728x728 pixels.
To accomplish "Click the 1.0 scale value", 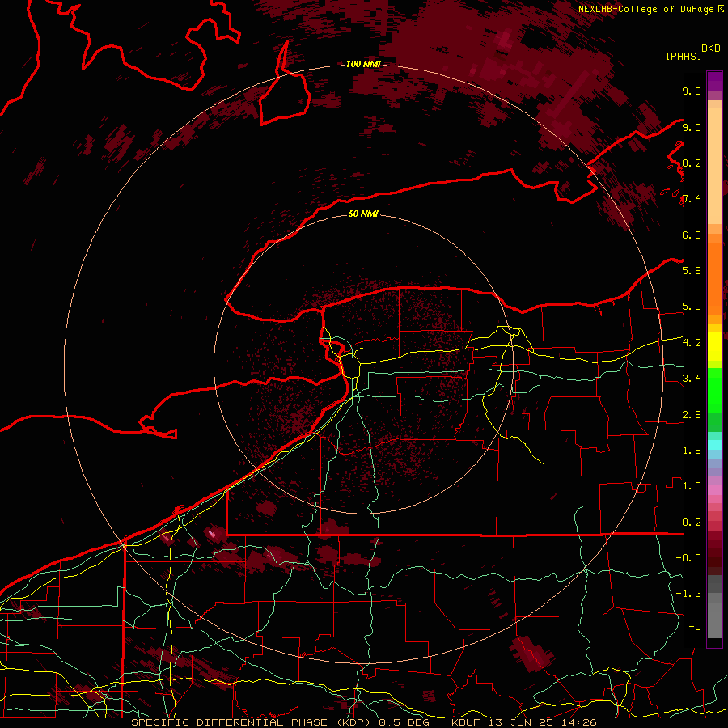I will coord(692,485).
